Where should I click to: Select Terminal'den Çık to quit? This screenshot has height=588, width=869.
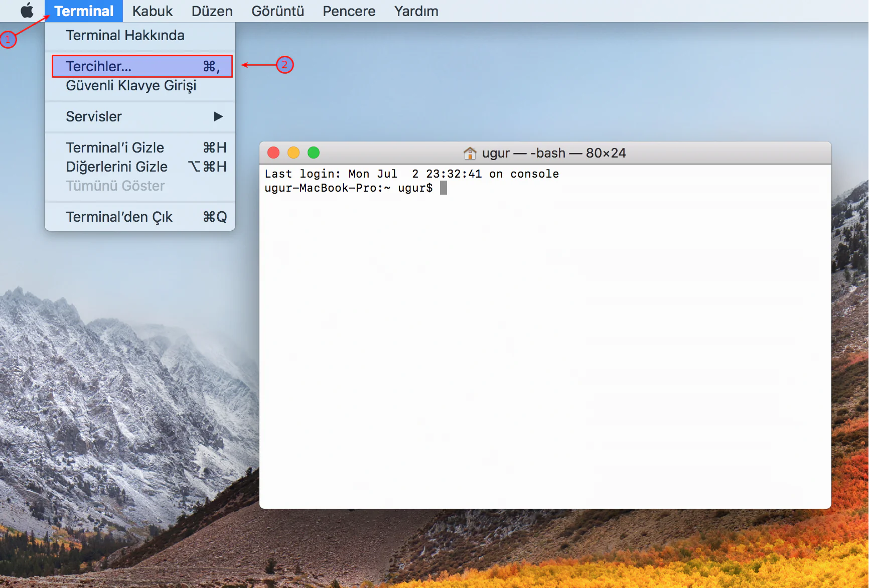(119, 217)
